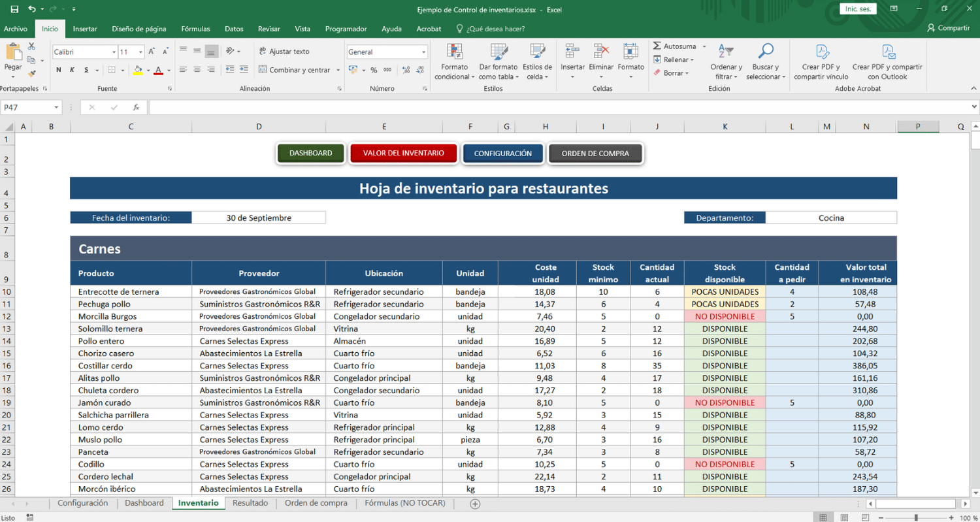Click the decrease decimals icon
980x522 pixels.
pyautogui.click(x=420, y=70)
